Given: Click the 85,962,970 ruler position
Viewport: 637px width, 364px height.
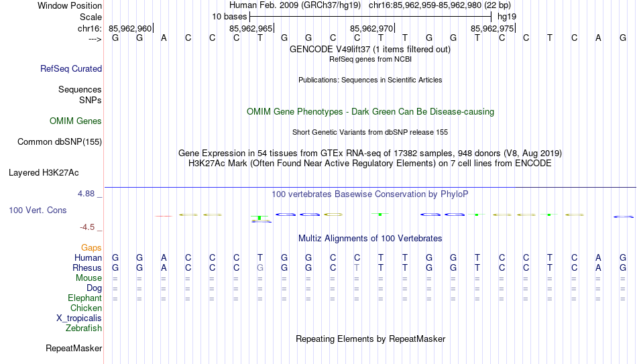Looking at the screenshot, I should coord(371,28).
